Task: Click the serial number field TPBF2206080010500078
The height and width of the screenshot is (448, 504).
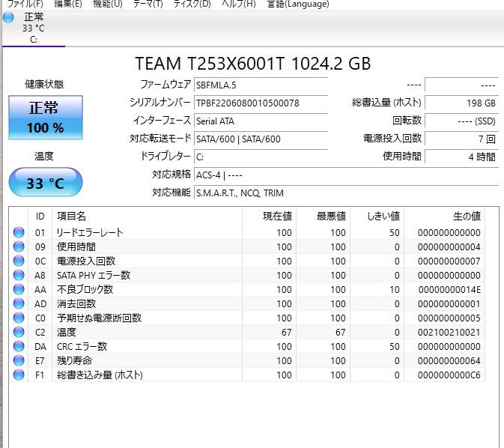Action: pos(261,103)
